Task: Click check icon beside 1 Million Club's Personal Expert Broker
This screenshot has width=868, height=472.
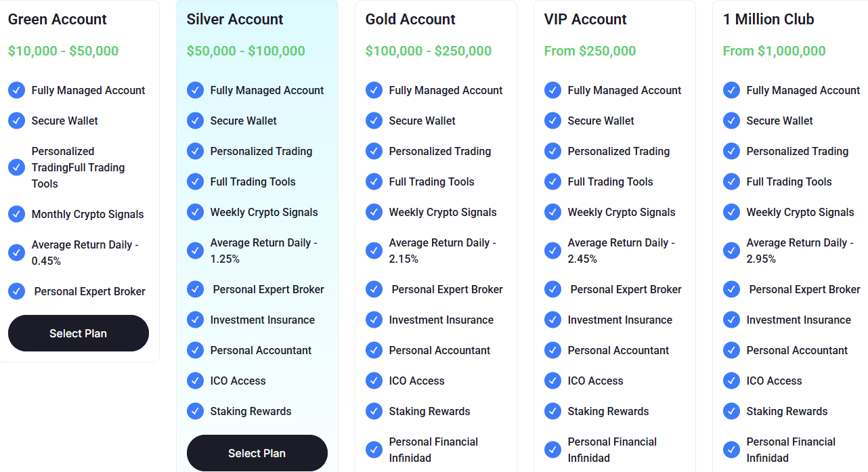Action: (732, 289)
